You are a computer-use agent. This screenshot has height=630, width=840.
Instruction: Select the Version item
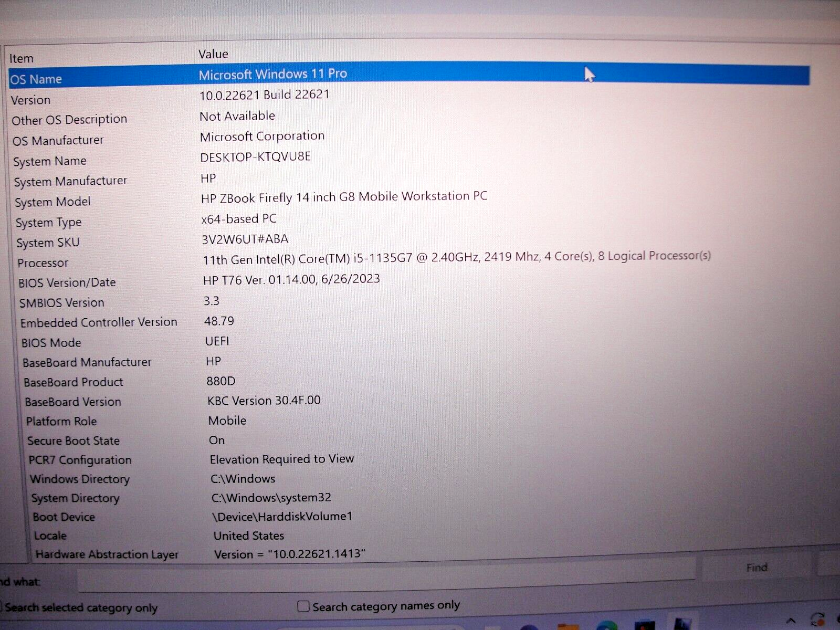tap(30, 100)
